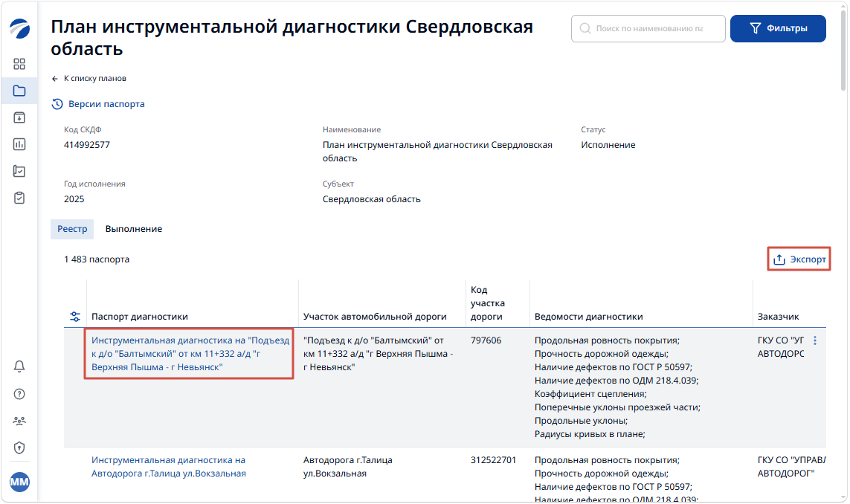The width and height of the screenshot is (850, 504).
Task: Click the Экспорт button
Action: coord(799,259)
